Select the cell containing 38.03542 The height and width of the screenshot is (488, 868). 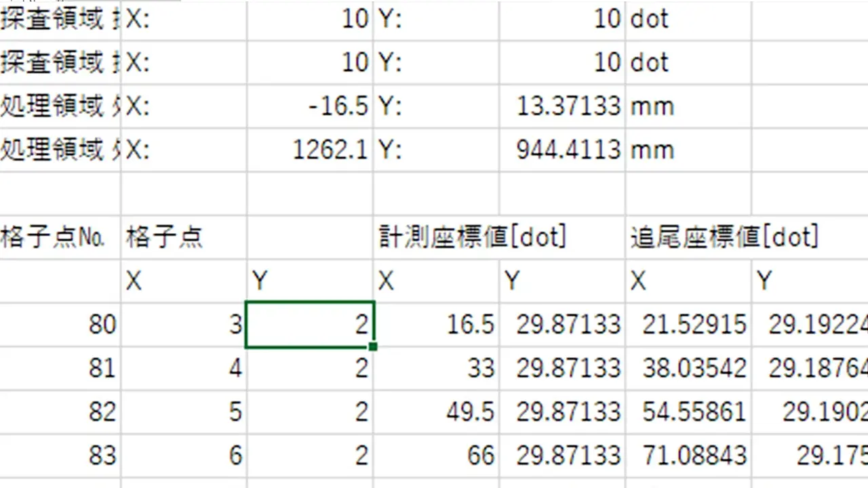click(x=688, y=368)
